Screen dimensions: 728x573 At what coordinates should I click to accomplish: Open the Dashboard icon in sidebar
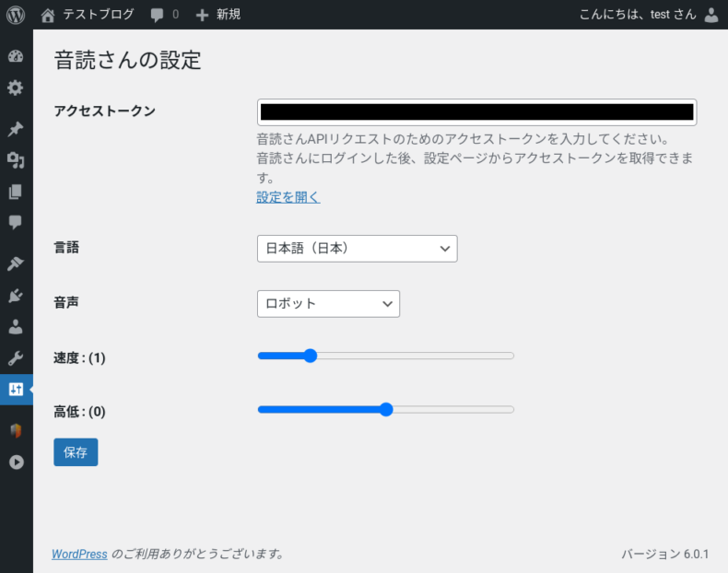(x=16, y=56)
